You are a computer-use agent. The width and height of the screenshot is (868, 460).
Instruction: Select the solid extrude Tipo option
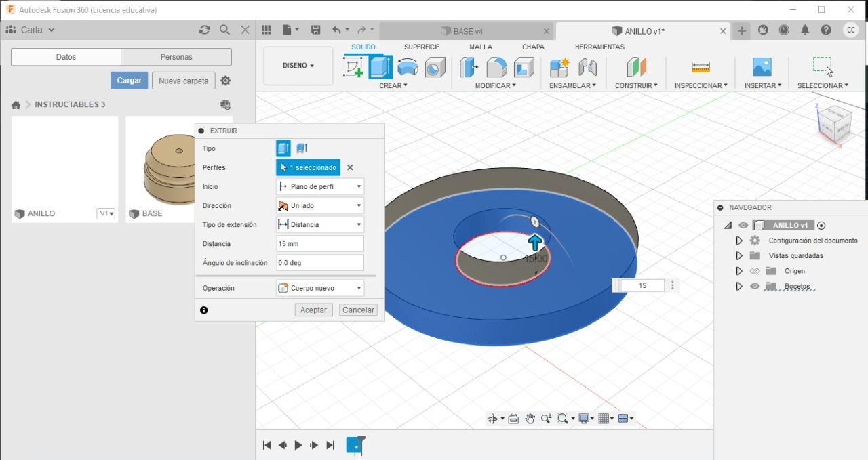(x=283, y=148)
